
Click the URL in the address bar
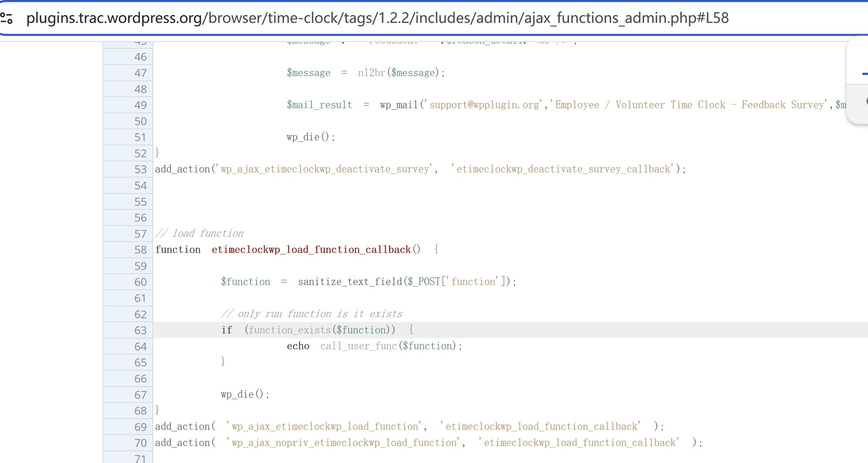point(377,18)
